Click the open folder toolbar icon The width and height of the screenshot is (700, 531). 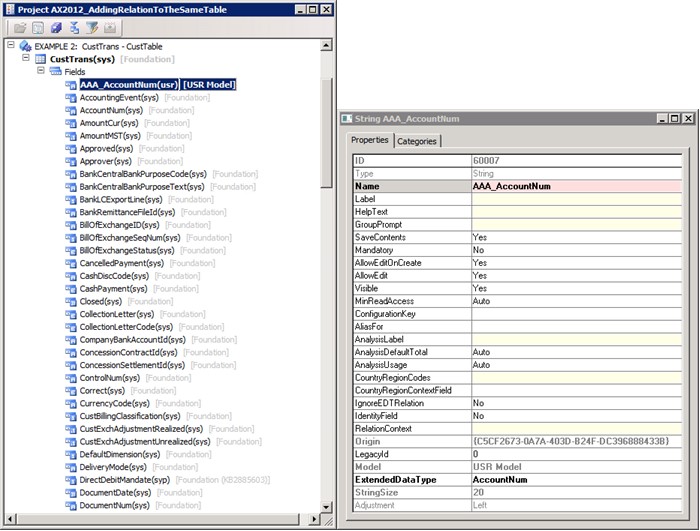(18, 28)
